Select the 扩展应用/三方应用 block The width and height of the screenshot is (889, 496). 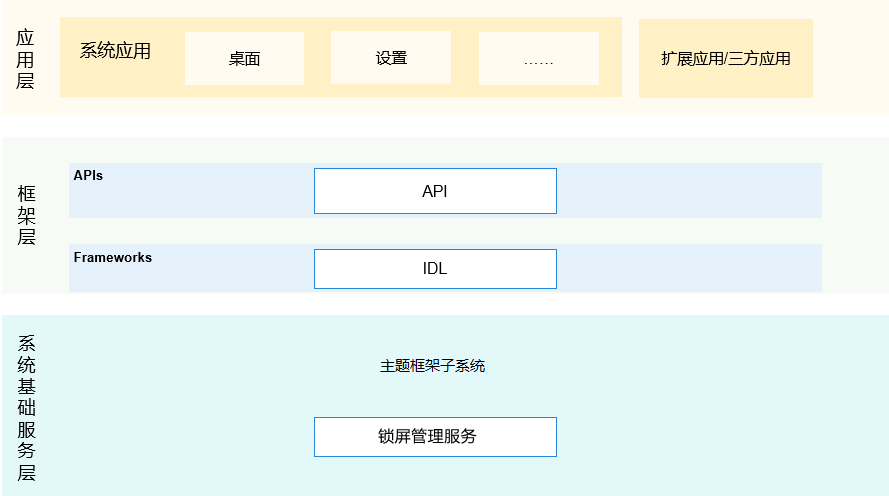click(x=725, y=58)
